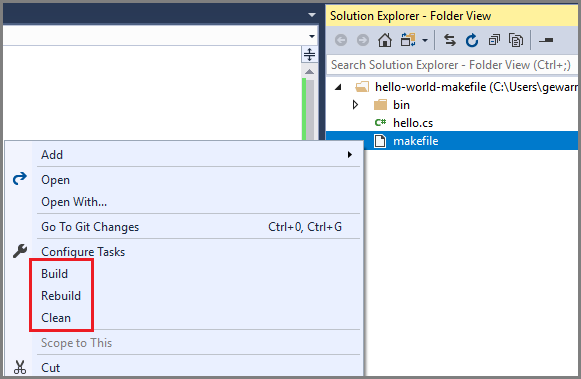
Task: Click the editor split window handle
Action: tap(309, 55)
